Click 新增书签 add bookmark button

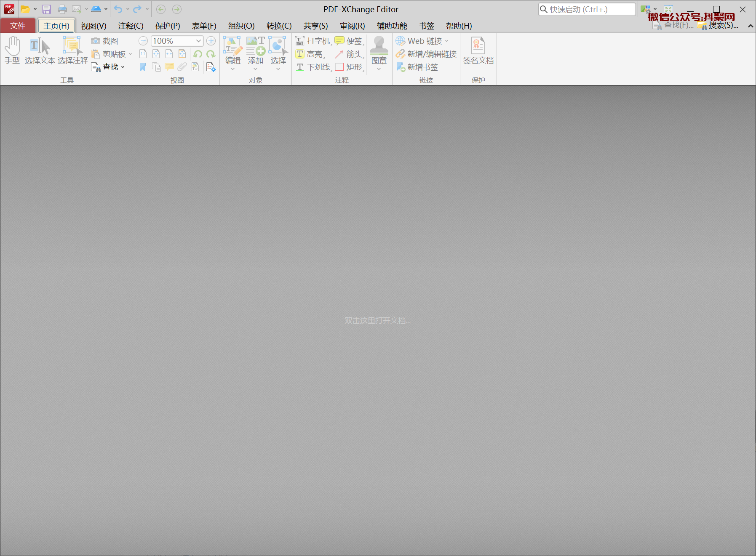417,67
